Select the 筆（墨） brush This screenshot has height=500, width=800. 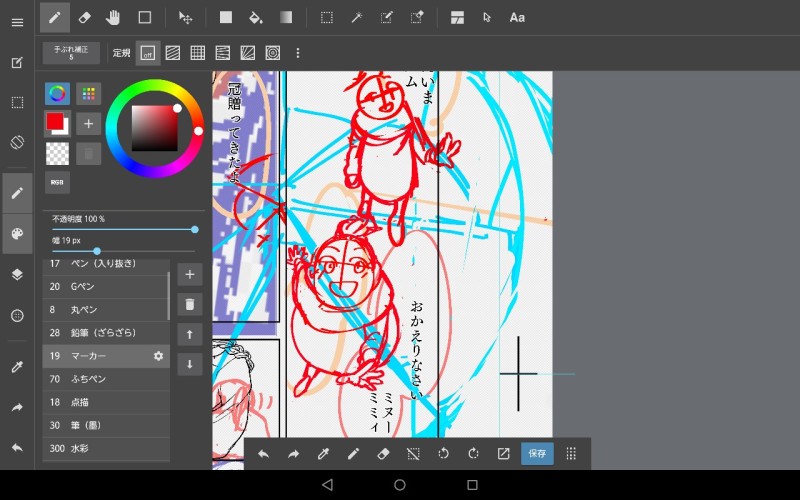click(x=106, y=425)
